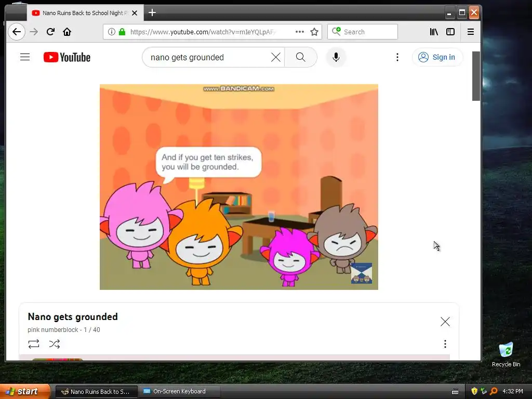The width and height of the screenshot is (532, 399).
Task: Click the video player to pause
Action: pos(239,187)
